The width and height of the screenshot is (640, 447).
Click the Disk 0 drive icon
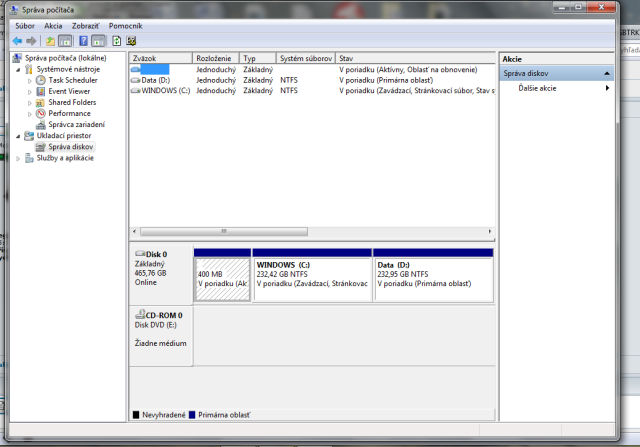tap(140, 254)
